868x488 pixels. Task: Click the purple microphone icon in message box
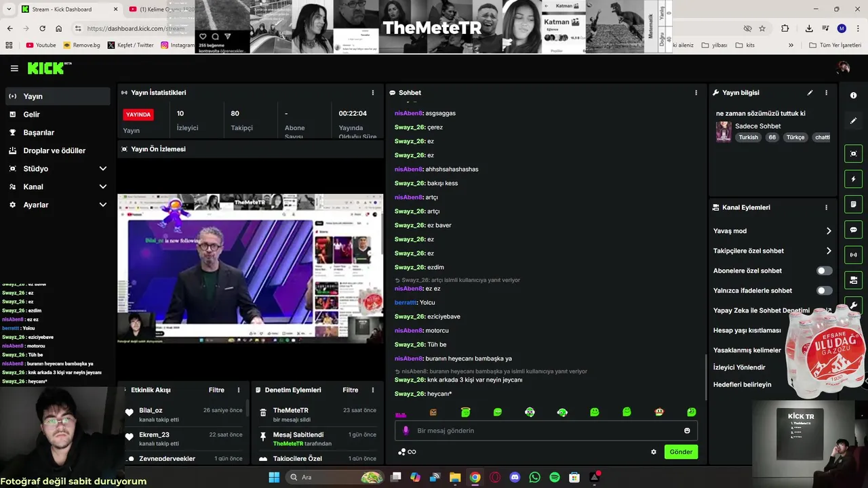406,430
